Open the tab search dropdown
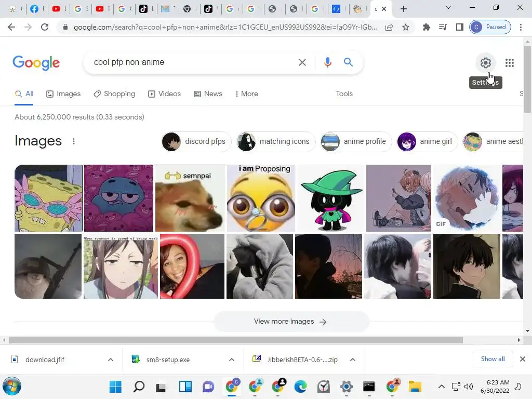Screen dimensions: 532x399 pos(448,7)
